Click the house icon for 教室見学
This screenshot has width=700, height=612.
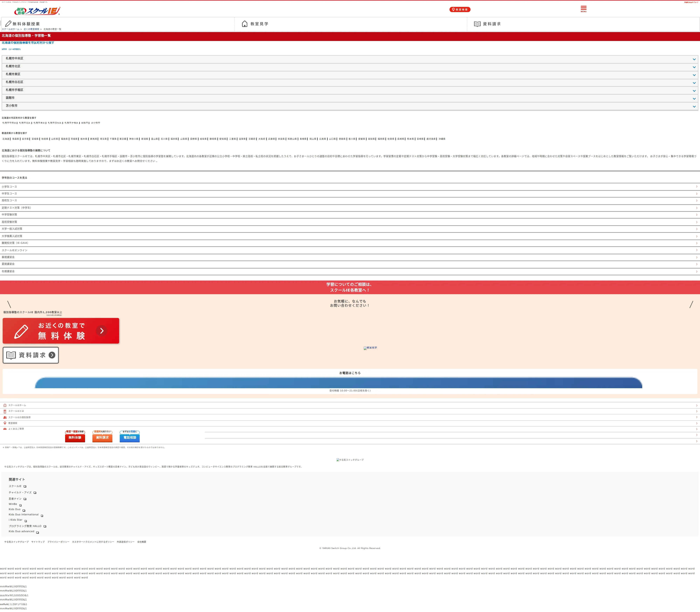click(245, 24)
